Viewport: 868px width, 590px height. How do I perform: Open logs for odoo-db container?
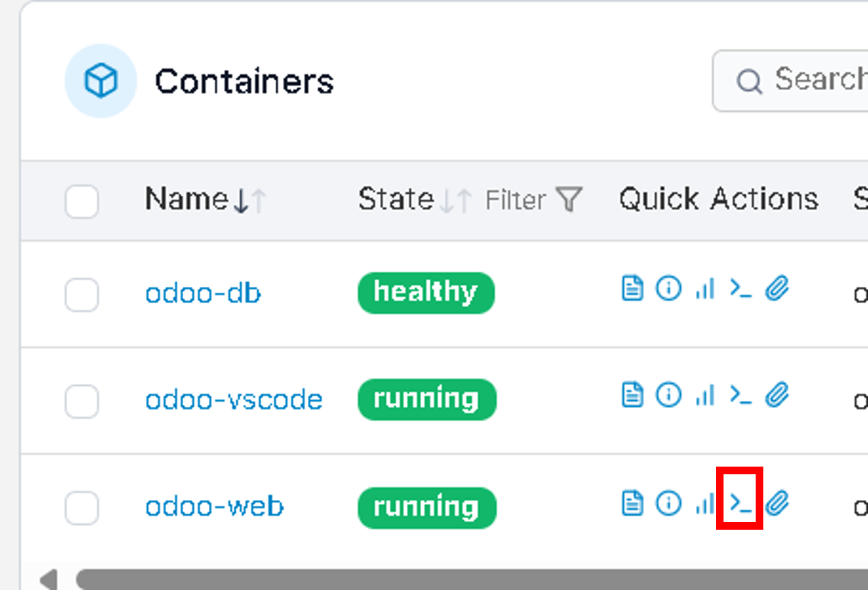(632, 288)
